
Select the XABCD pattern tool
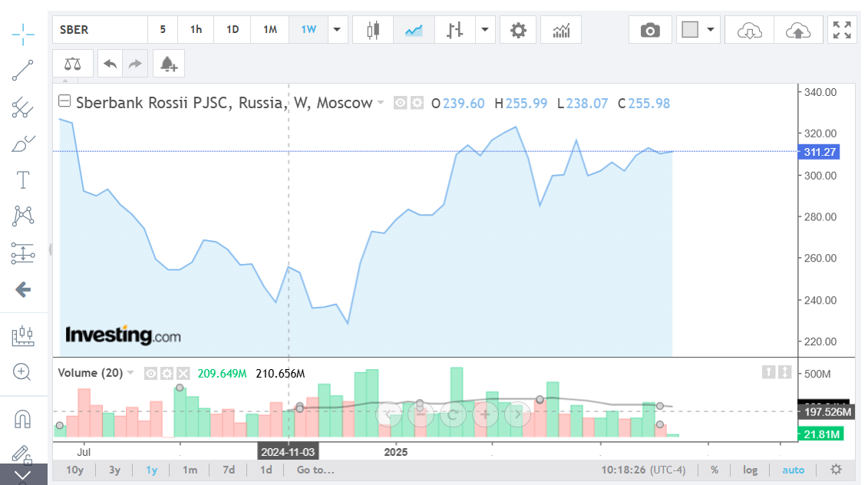tap(23, 216)
